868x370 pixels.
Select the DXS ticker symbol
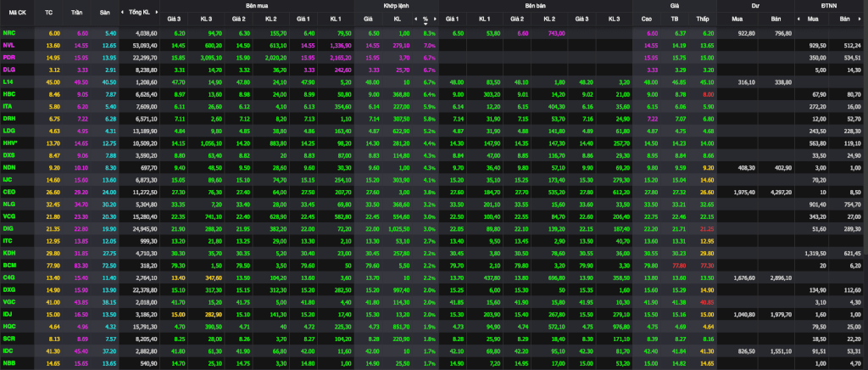click(8, 155)
